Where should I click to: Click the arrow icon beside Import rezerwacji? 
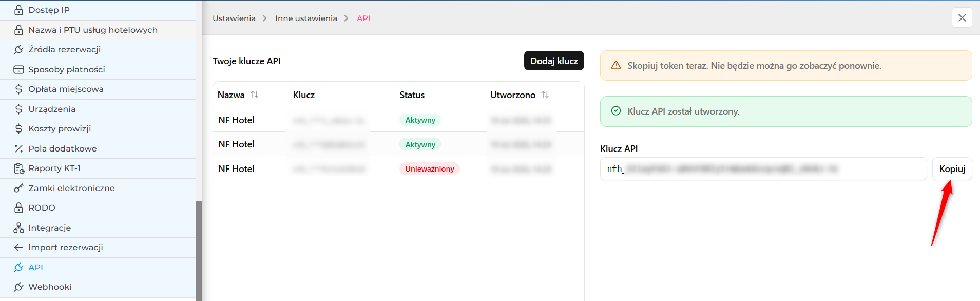tap(18, 247)
